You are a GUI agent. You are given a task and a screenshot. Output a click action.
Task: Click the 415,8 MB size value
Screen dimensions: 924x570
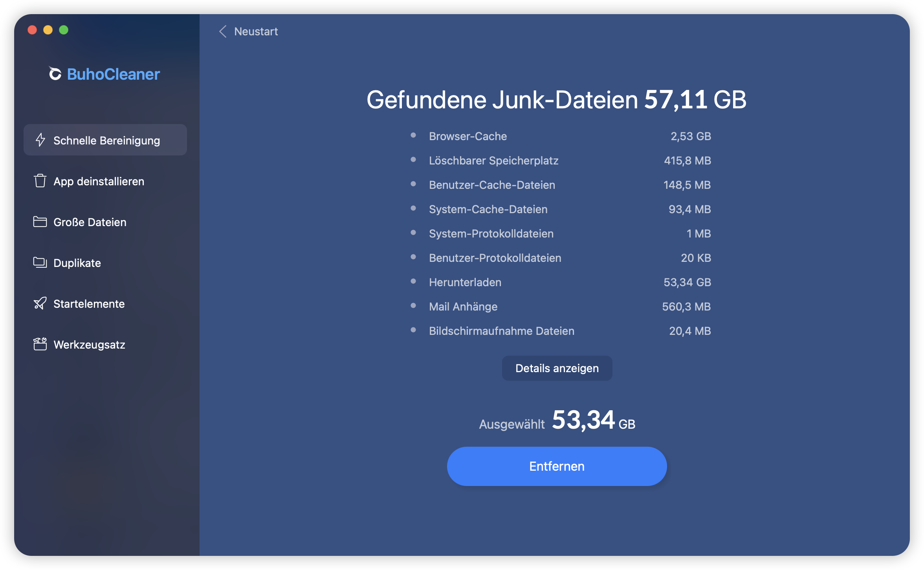pyautogui.click(x=687, y=161)
